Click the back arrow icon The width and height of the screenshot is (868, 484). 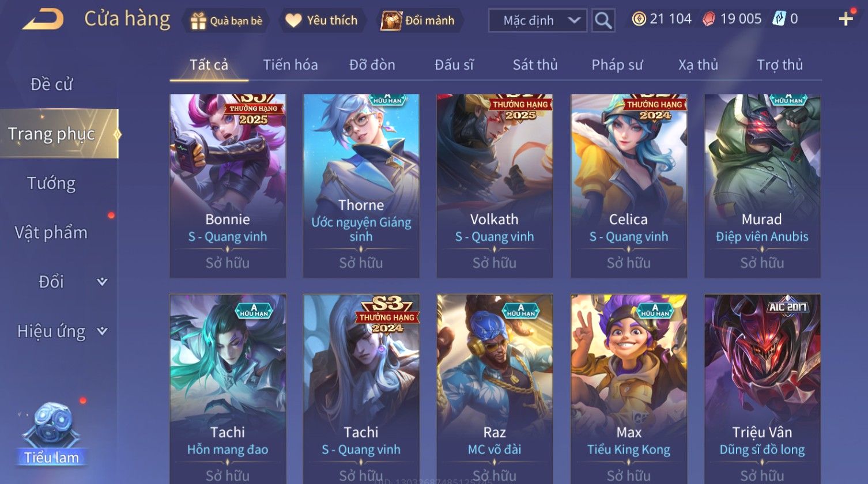coord(43,19)
